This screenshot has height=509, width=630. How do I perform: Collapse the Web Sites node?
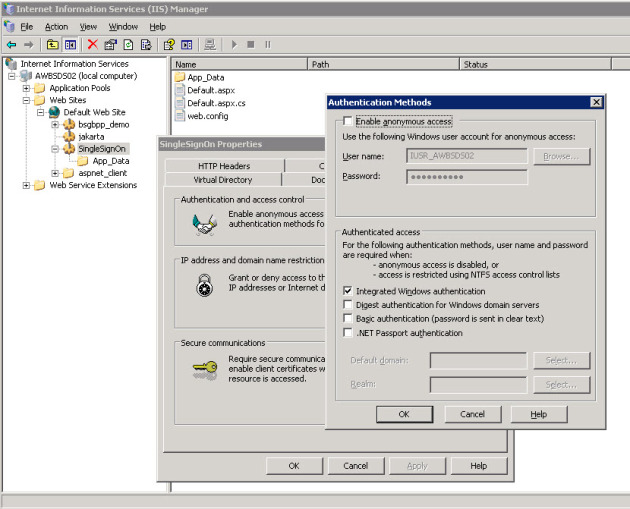pyautogui.click(x=26, y=100)
